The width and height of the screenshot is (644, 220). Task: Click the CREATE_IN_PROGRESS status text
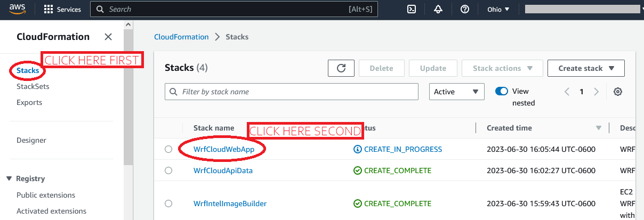403,149
